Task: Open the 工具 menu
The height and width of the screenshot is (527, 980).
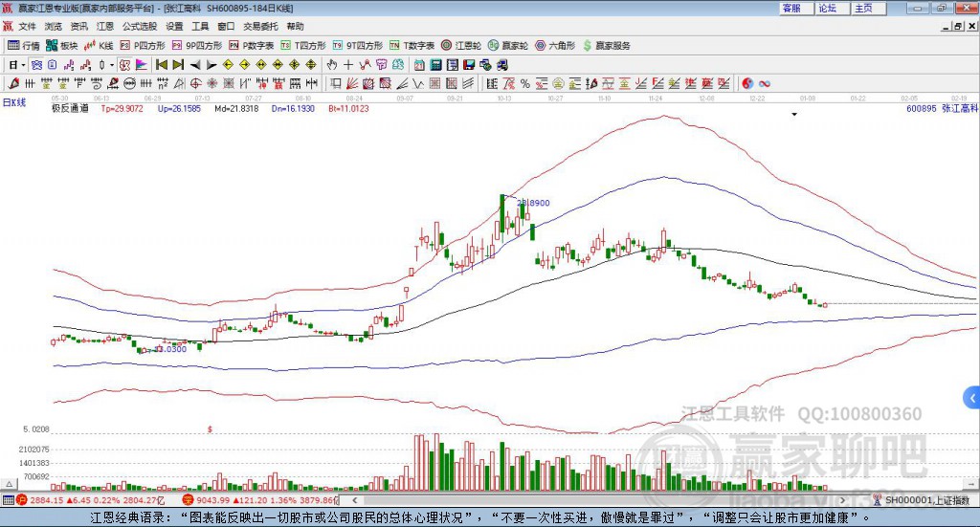Action: coord(200,26)
